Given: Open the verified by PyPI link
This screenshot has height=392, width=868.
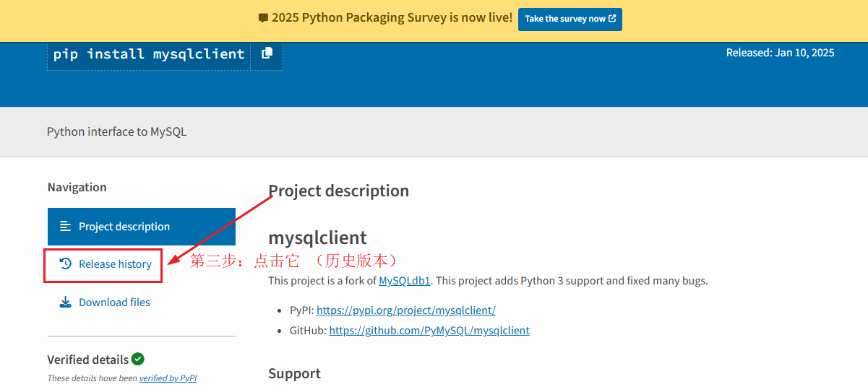Looking at the screenshot, I should click(x=168, y=378).
